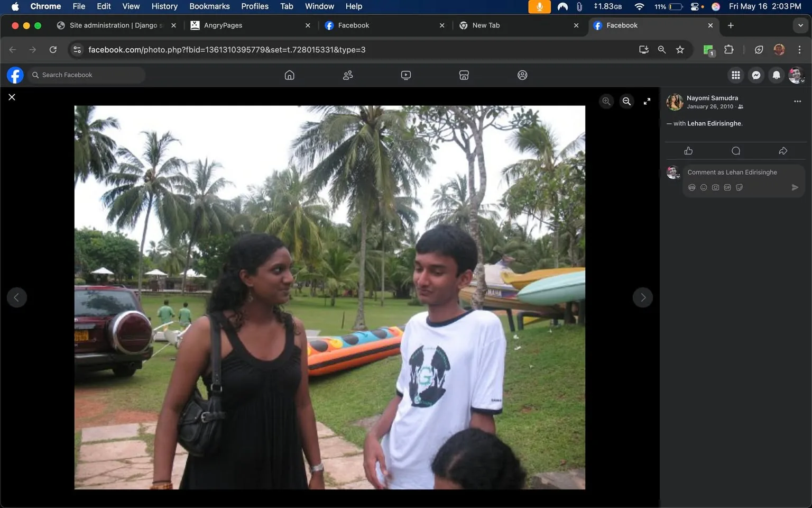Bookmark this page with the star

(x=680, y=50)
